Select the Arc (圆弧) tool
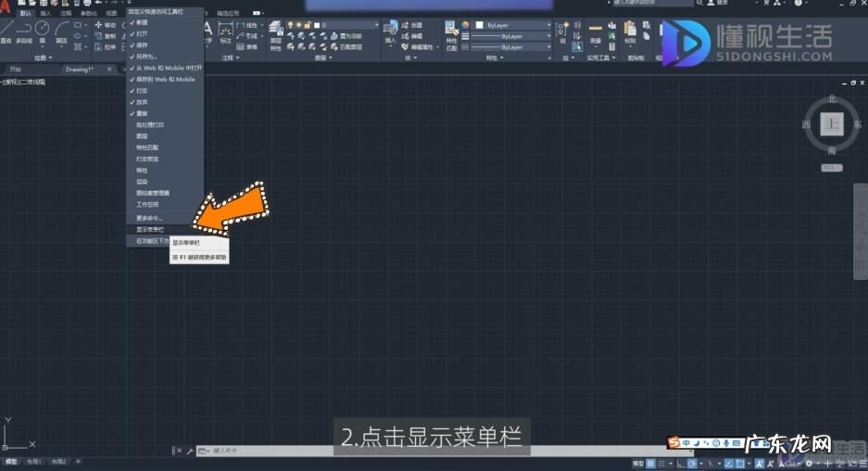868x471 pixels. (61, 32)
